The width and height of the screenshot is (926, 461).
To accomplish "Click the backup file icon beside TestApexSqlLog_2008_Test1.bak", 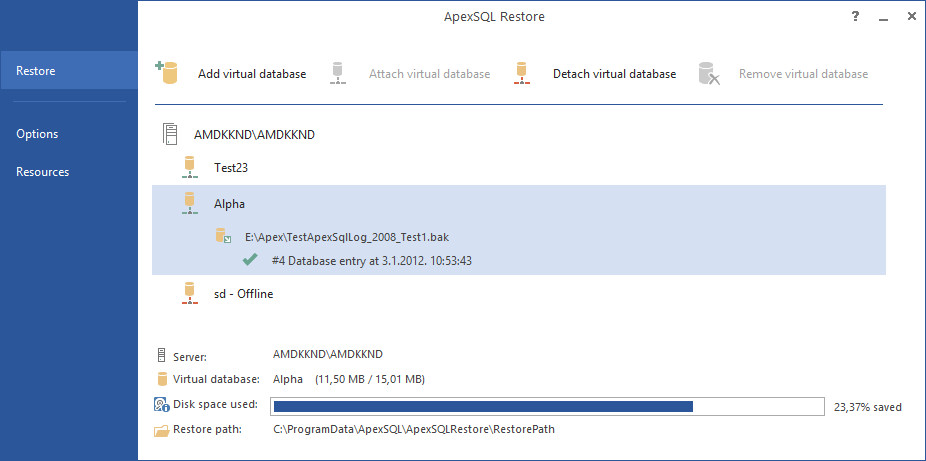I will pos(223,237).
